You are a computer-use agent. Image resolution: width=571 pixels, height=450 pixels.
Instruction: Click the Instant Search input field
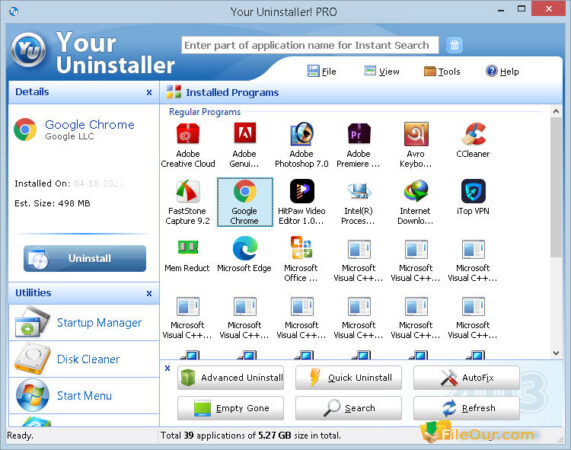tap(310, 45)
